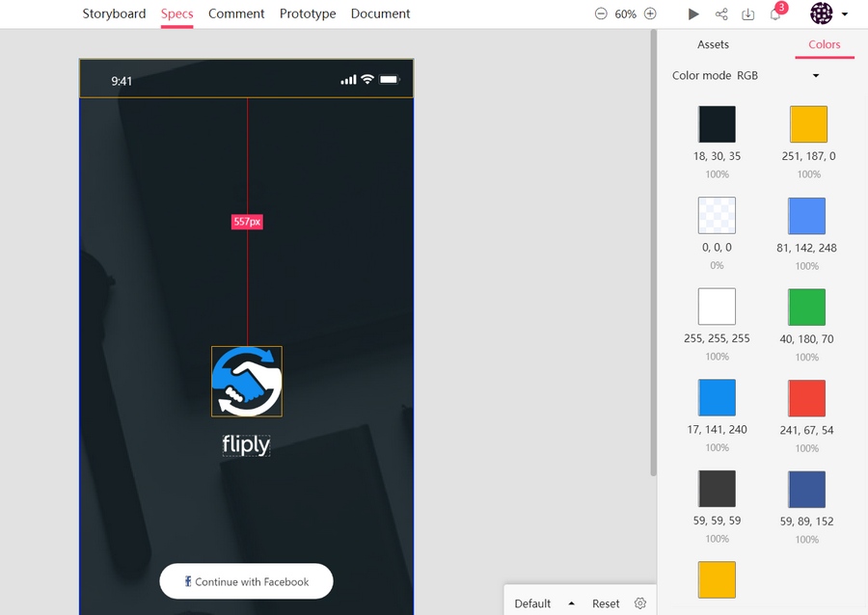The image size is (868, 615).
Task: Open the Document tab
Action: coord(380,13)
